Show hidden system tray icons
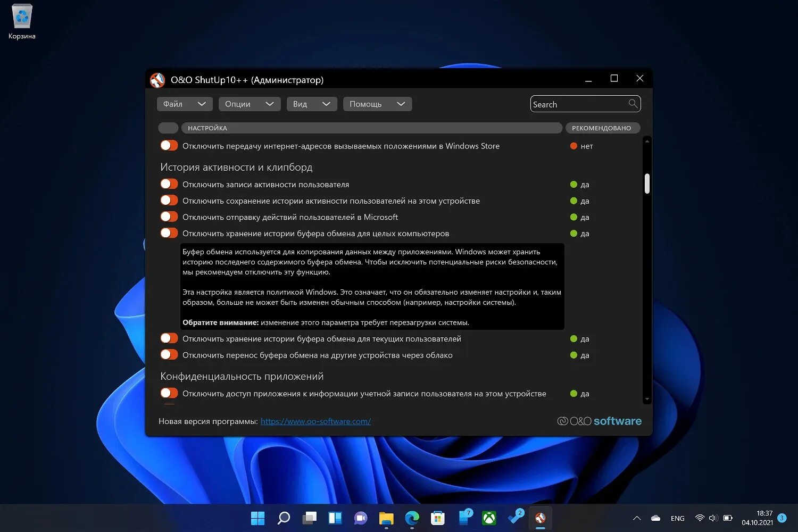The height and width of the screenshot is (532, 798). (x=637, y=518)
